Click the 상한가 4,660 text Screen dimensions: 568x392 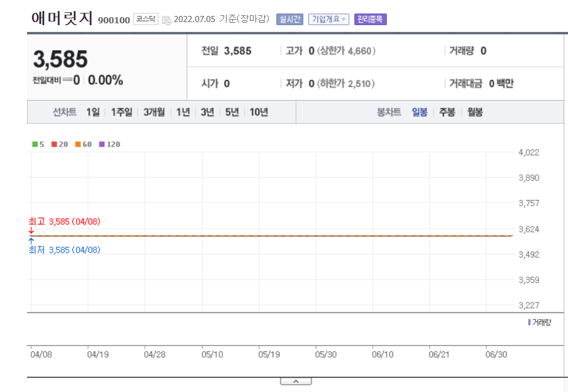(x=346, y=51)
